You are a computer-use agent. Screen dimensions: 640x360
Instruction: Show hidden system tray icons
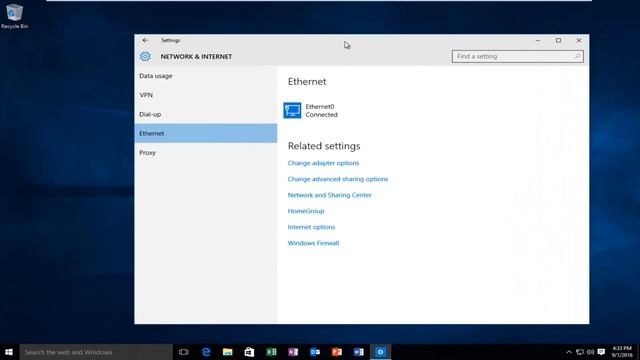pyautogui.click(x=569, y=352)
